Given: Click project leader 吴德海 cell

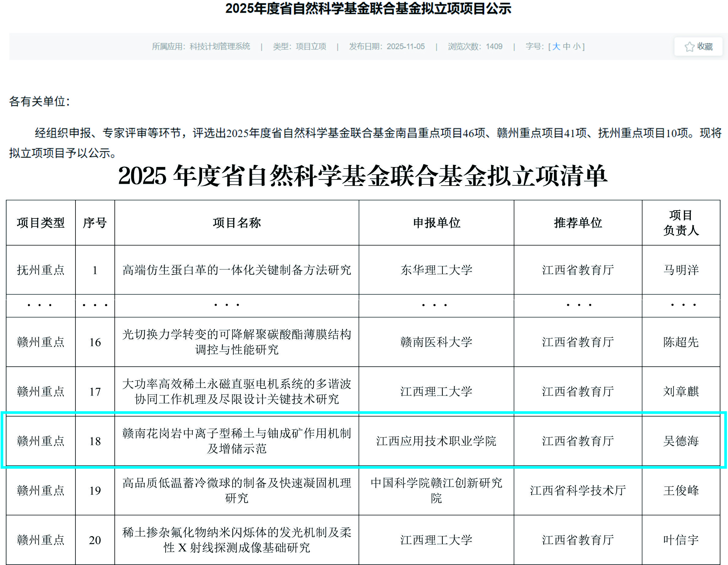Looking at the screenshot, I should click(x=681, y=441).
